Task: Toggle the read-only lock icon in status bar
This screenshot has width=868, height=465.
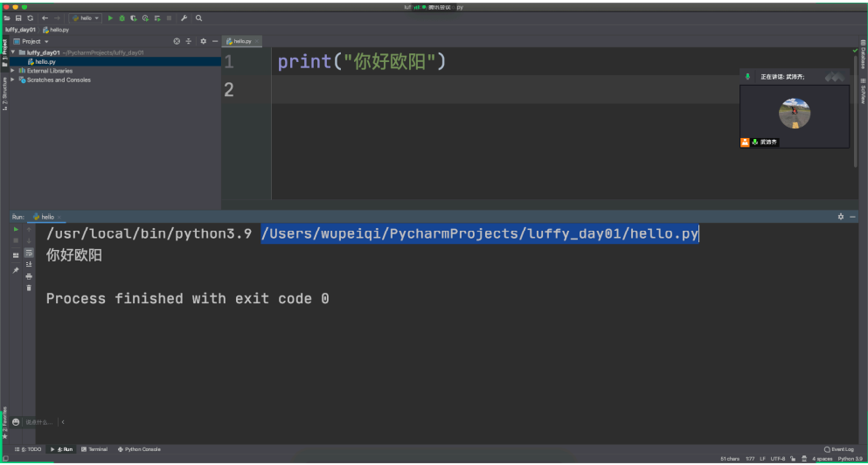Action: 795,459
